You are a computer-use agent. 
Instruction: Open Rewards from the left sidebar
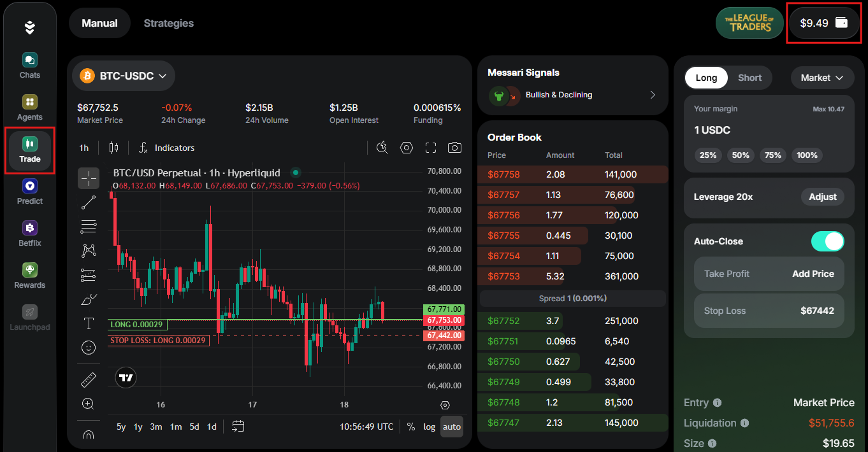pos(29,274)
